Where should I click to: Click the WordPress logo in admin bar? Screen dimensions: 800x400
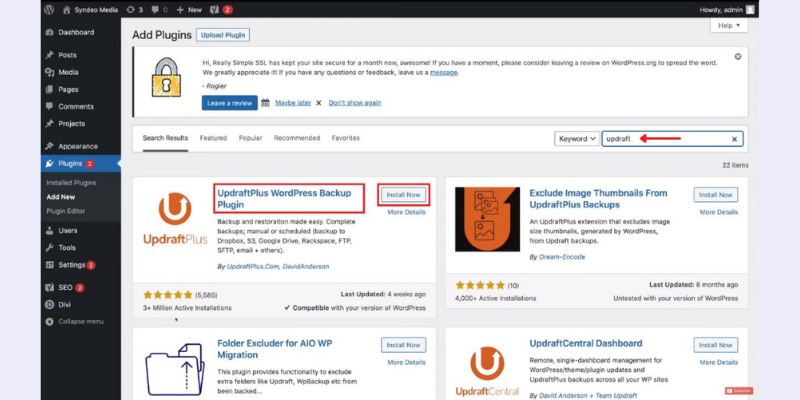(x=49, y=9)
